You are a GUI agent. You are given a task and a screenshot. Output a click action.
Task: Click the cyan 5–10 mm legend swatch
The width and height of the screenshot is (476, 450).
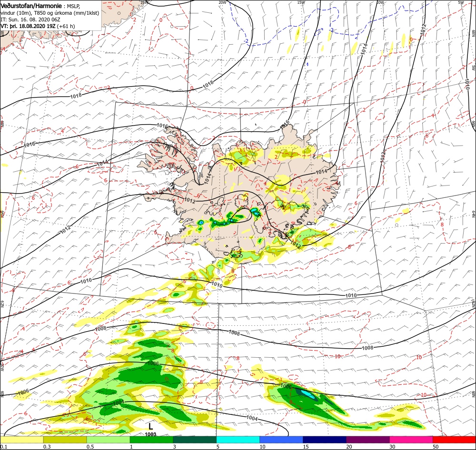(x=238, y=440)
